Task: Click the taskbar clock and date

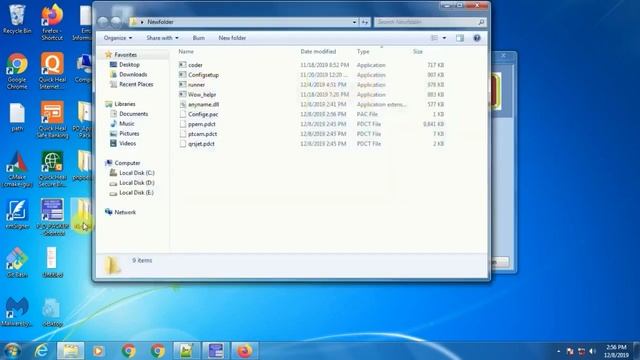Action: coord(616,351)
